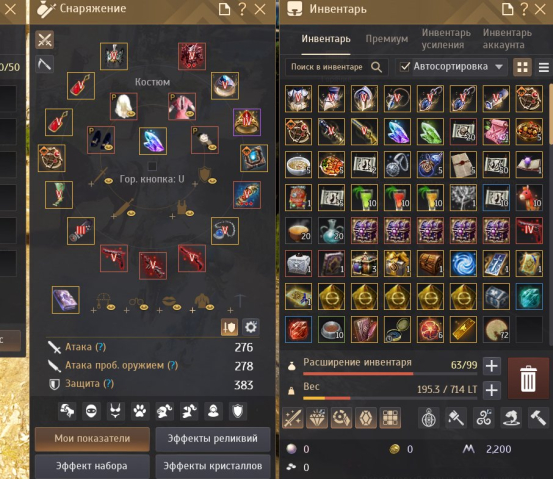Screen dimensions: 553x479
Task: Select the crossed swords combat gear icon
Action: 44,40
